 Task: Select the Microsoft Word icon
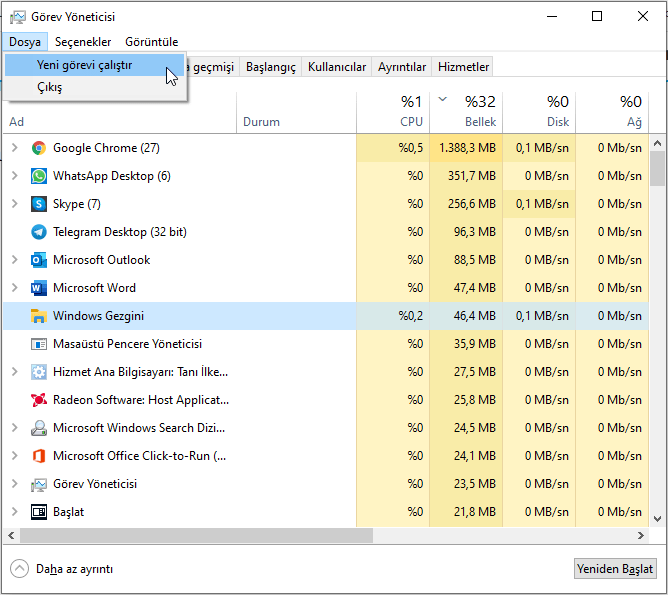pyautogui.click(x=39, y=288)
